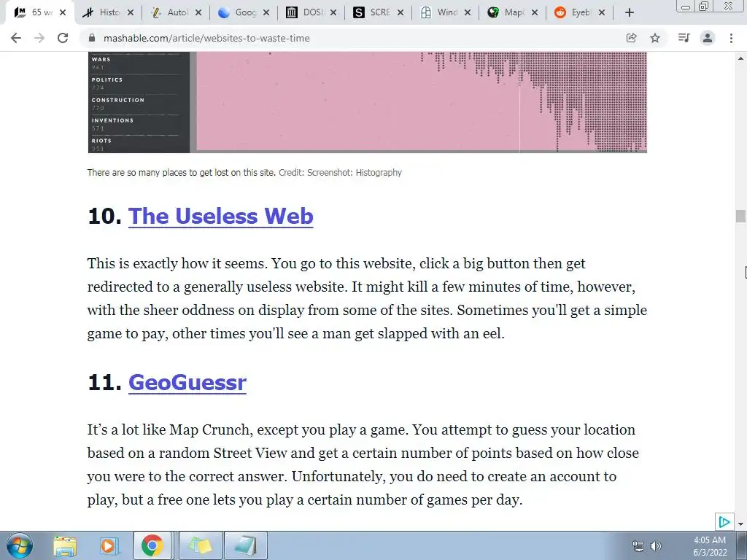
Task: Select INVENTIONS category in Histography image
Action: tap(112, 120)
